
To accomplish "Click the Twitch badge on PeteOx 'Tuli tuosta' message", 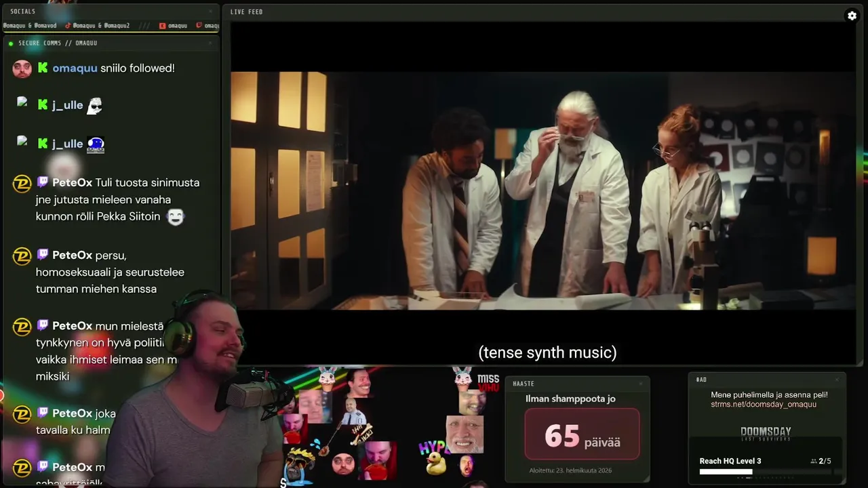I will pyautogui.click(x=43, y=182).
